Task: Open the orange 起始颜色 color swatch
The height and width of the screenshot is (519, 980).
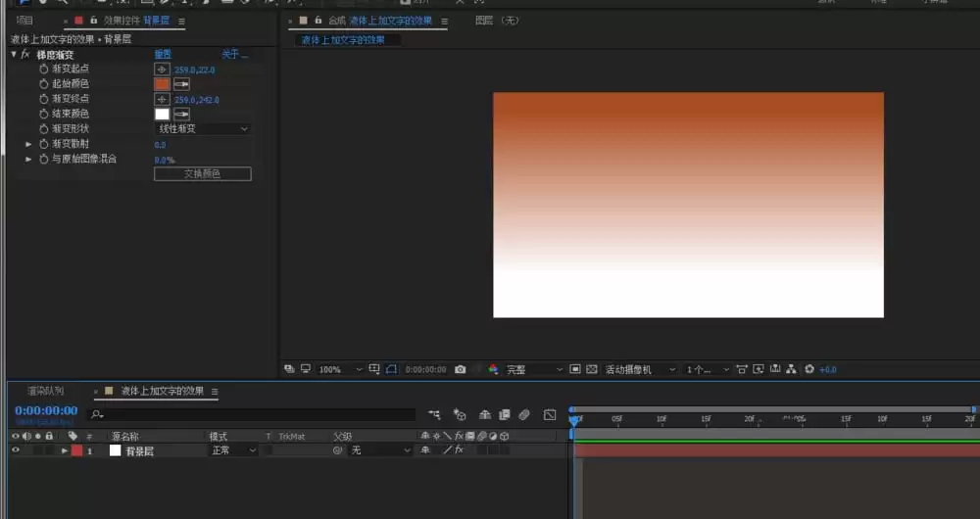Action: (x=162, y=83)
